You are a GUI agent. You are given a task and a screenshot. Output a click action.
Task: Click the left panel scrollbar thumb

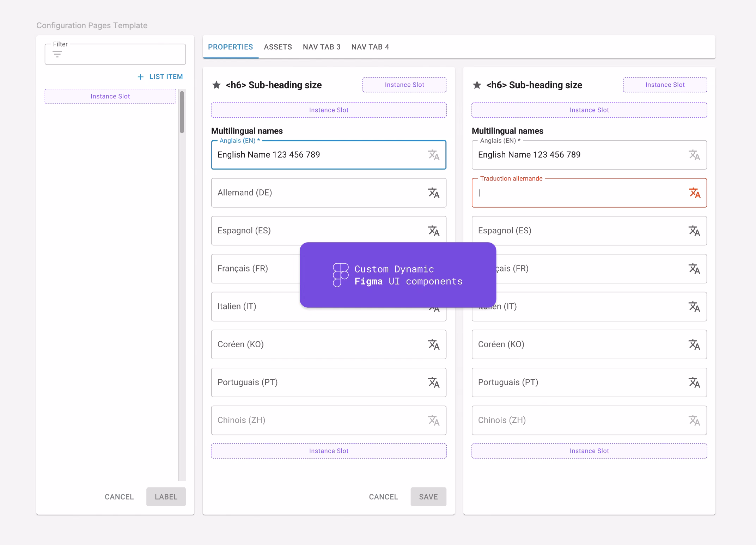pos(182,112)
